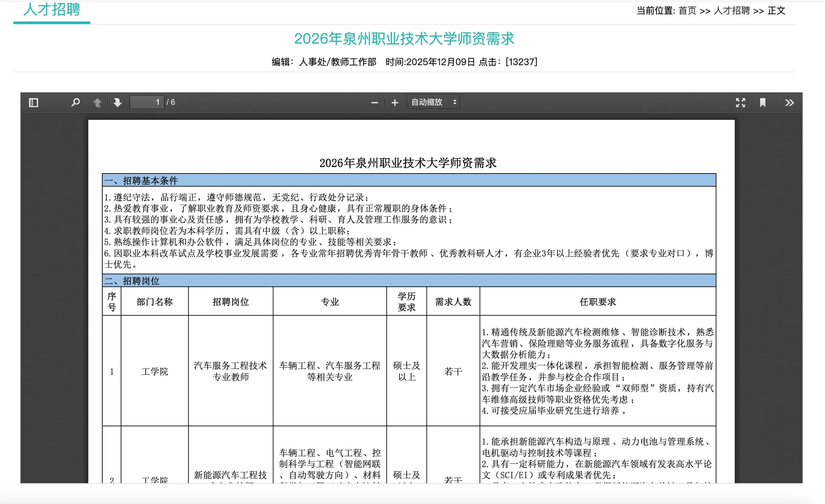
Task: Click the minus button to reduce zoom
Action: coord(374,102)
